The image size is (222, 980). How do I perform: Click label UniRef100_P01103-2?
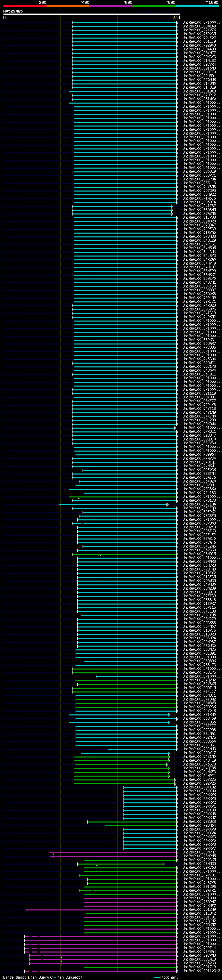click(201, 971)
